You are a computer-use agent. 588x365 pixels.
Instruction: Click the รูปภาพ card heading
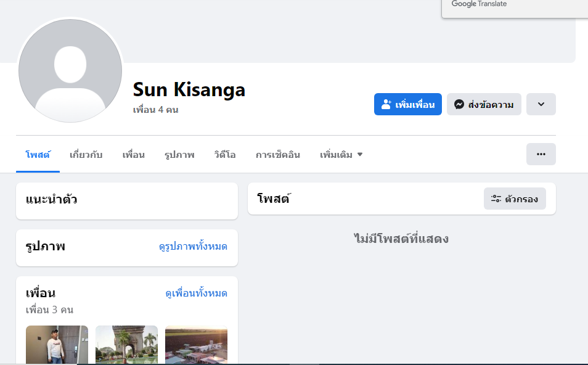tap(46, 247)
